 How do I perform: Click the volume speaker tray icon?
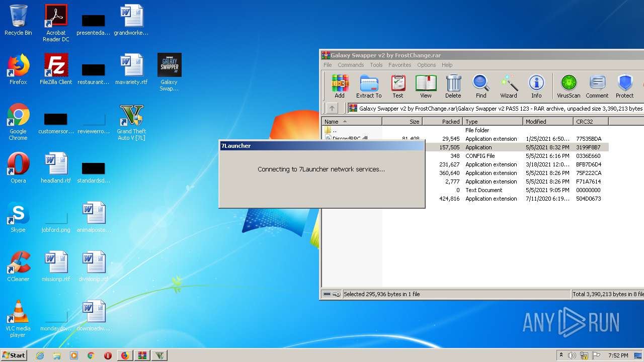(572, 355)
